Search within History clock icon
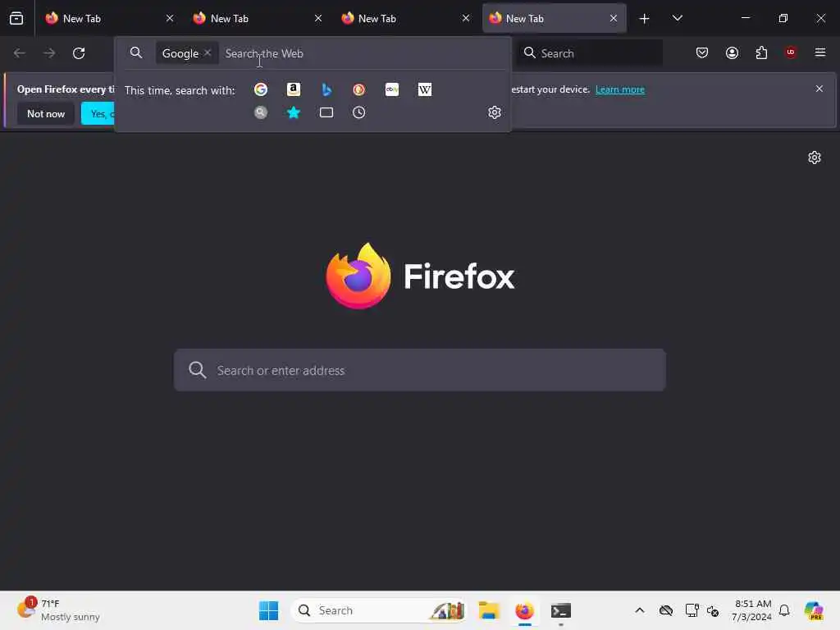 coord(359,112)
